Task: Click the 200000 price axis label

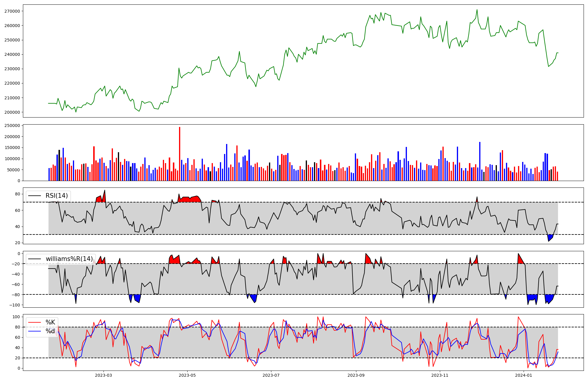Action: (x=12, y=112)
